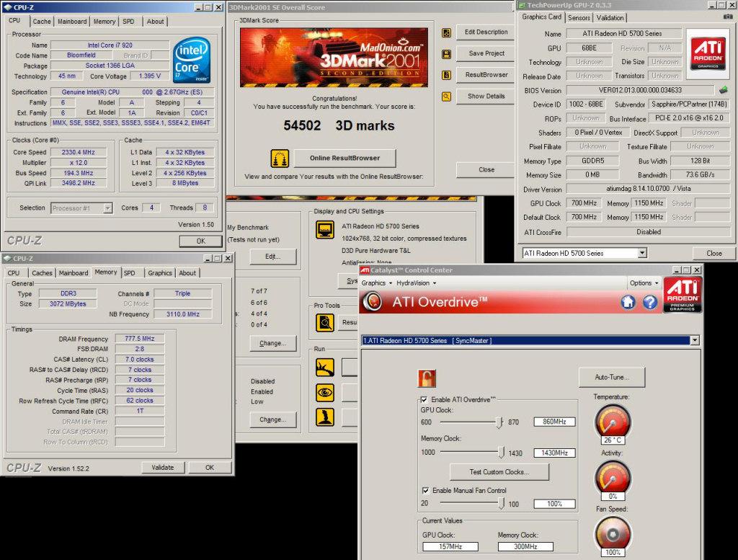Click the Save Project floppy disk icon
Screen dimensions: 738x560
(x=446, y=54)
